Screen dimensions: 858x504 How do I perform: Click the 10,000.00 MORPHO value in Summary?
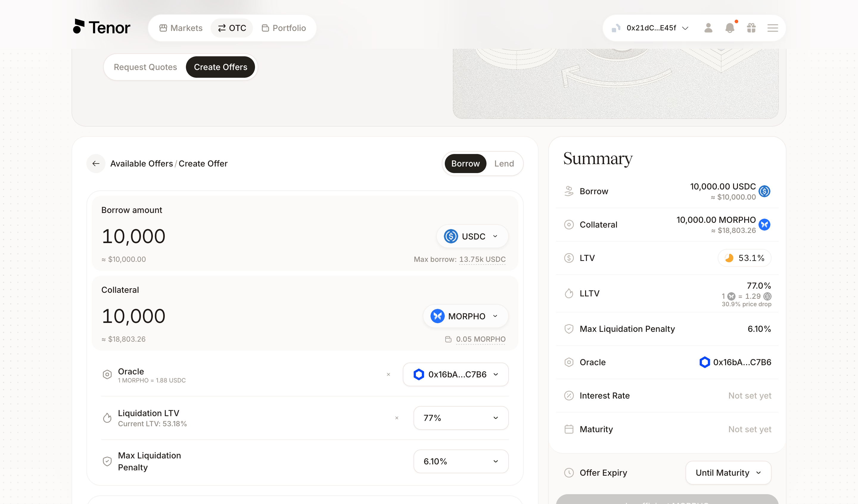tap(716, 220)
